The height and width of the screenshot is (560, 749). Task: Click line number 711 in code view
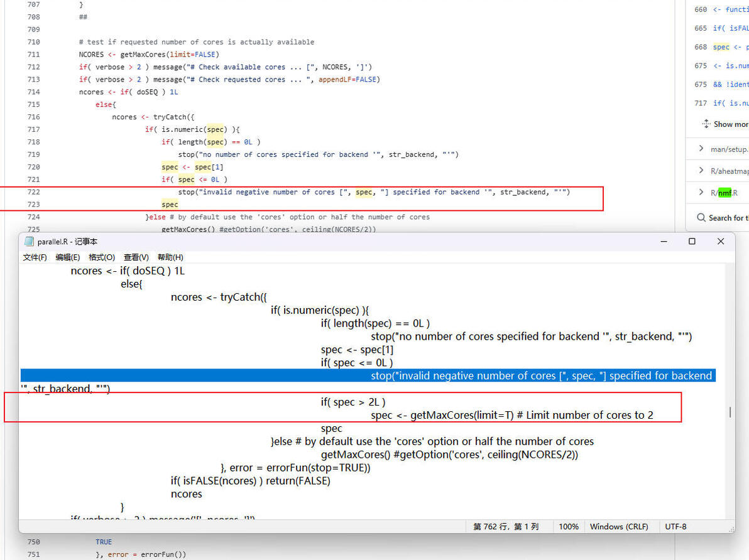point(33,55)
